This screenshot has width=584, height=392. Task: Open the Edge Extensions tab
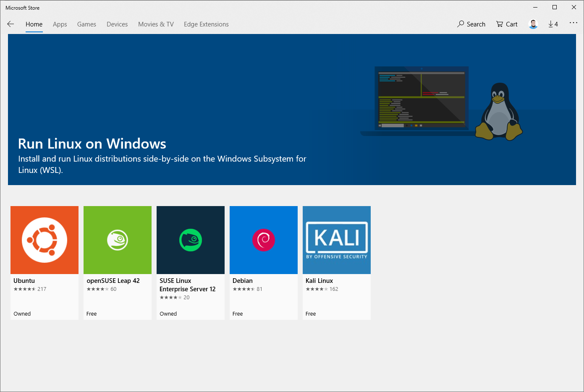206,24
